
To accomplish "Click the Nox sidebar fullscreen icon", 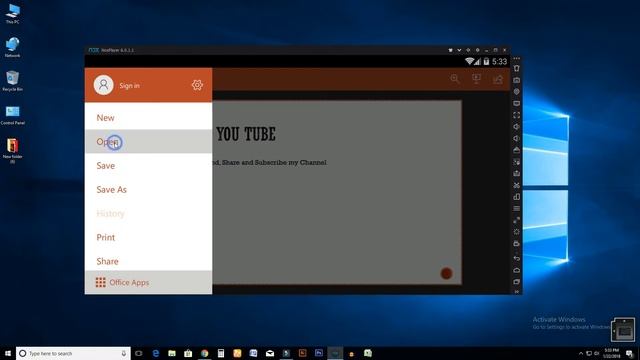I will coord(517,115).
